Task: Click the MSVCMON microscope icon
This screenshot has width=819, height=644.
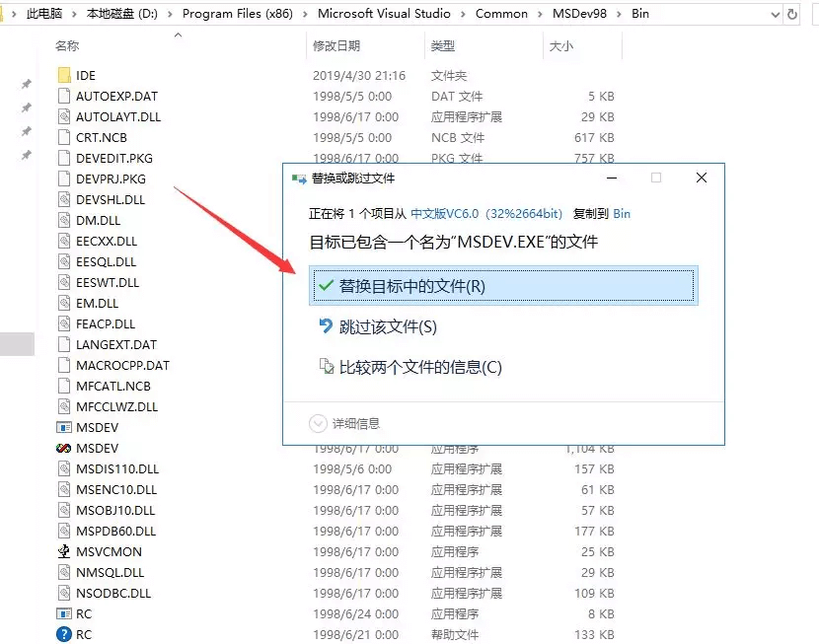Action: (64, 551)
